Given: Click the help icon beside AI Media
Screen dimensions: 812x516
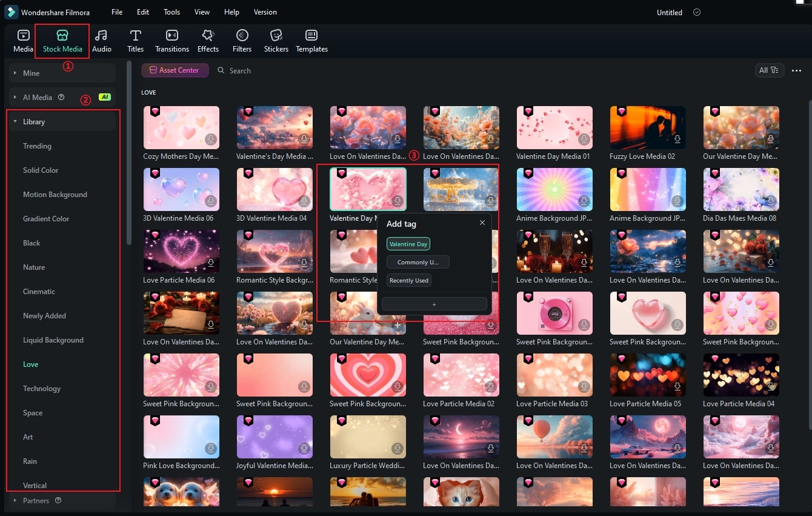Looking at the screenshot, I should (x=61, y=97).
